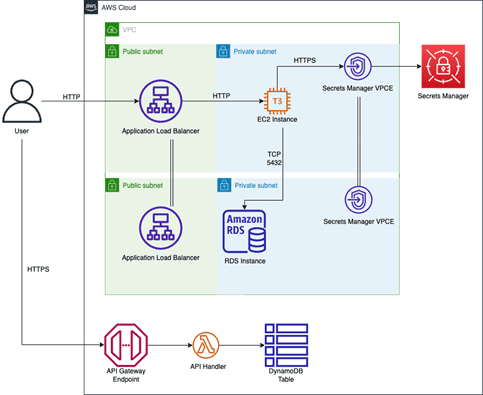Select the upper Secrets Manager VPCE icon

click(x=358, y=66)
